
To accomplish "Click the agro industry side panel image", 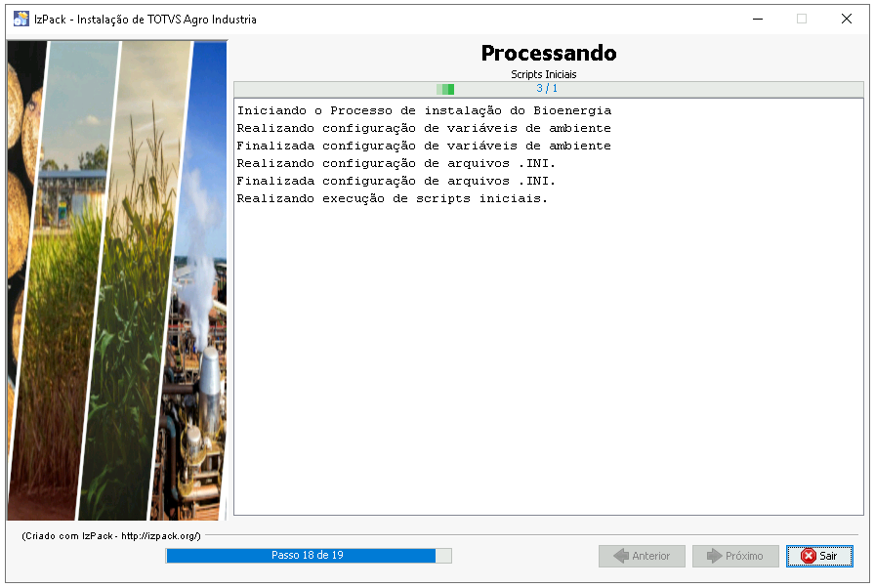I will (x=117, y=280).
